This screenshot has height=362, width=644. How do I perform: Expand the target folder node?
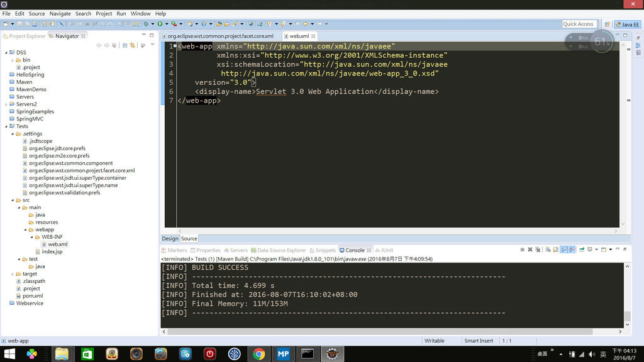pyautogui.click(x=13, y=274)
